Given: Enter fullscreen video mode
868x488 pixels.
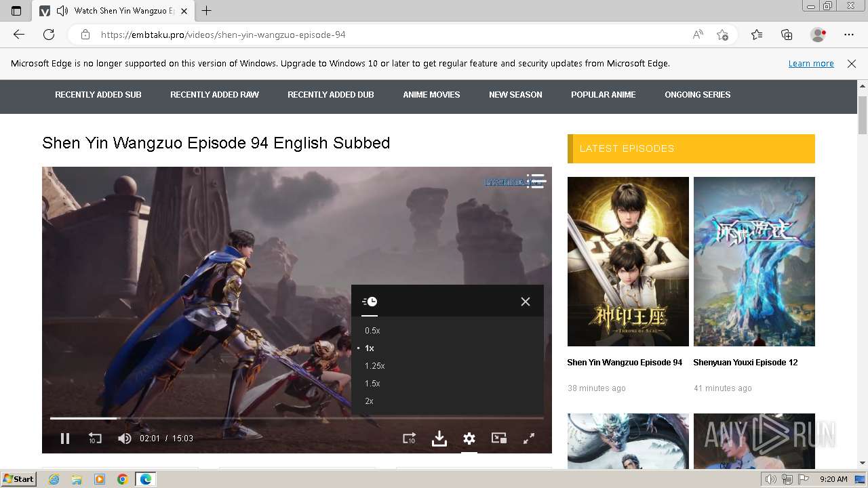Looking at the screenshot, I should [x=529, y=439].
